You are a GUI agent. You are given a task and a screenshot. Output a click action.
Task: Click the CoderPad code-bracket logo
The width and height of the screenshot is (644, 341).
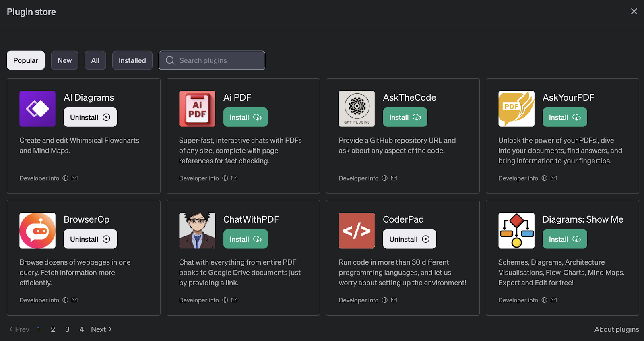point(357,231)
